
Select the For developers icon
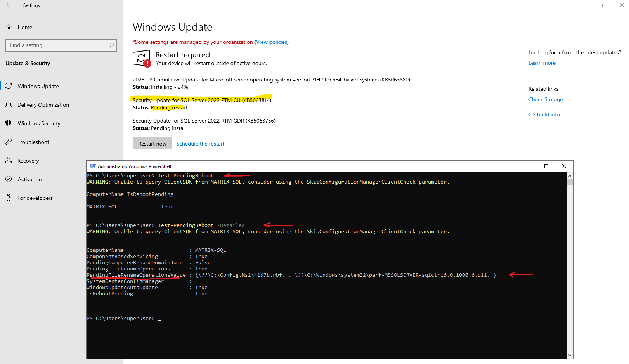tap(9, 198)
